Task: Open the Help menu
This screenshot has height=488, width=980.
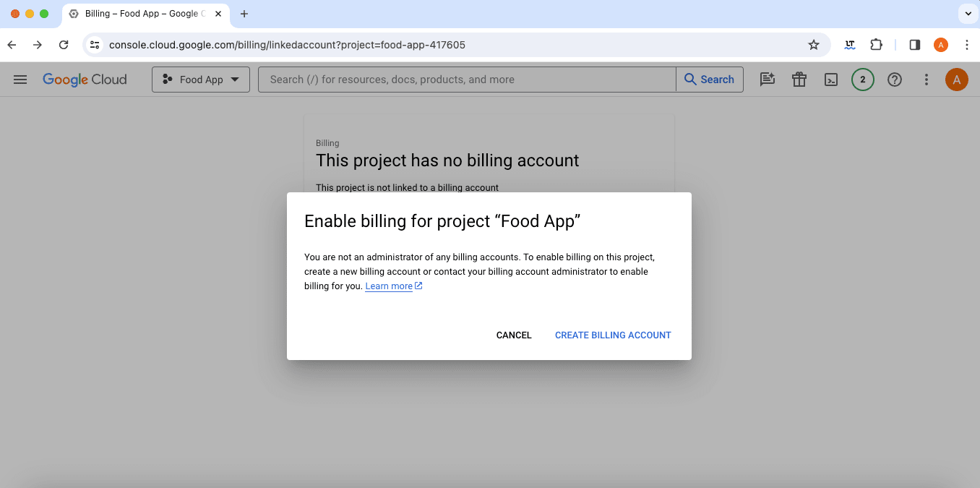Action: coord(894,80)
